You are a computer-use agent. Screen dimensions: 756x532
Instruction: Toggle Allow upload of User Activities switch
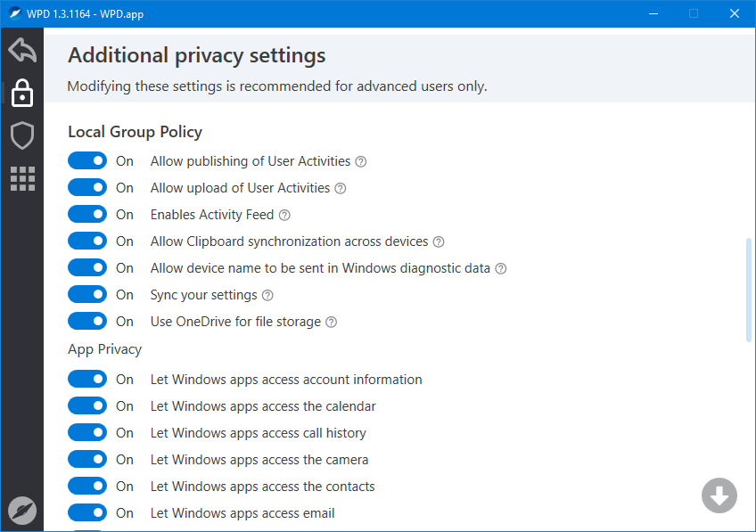87,187
